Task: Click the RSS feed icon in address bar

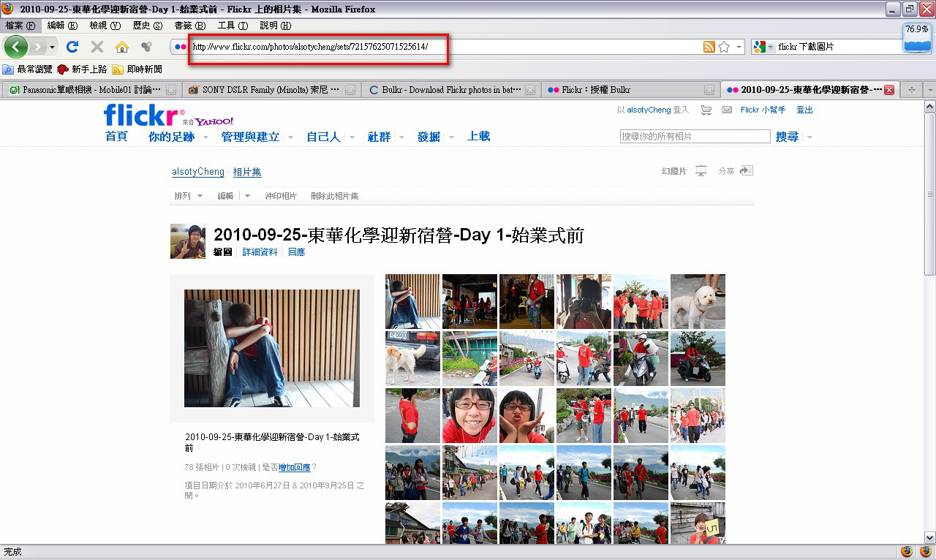Action: tap(709, 47)
